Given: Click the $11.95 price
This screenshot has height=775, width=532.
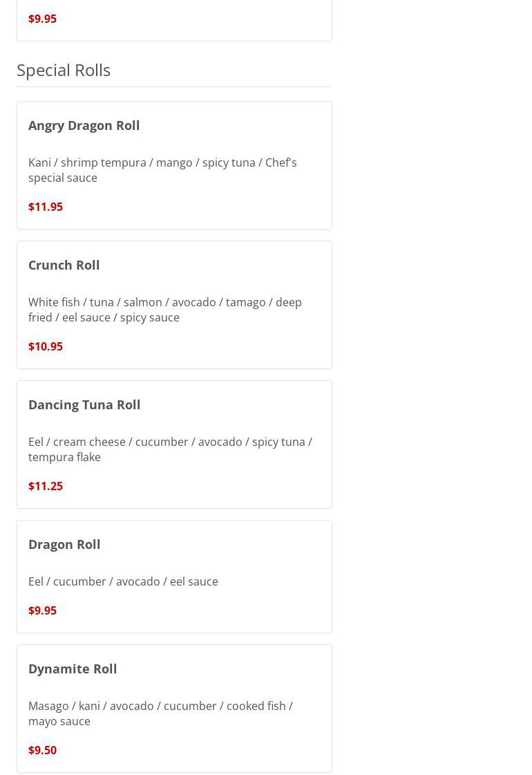Looking at the screenshot, I should coord(46,207).
